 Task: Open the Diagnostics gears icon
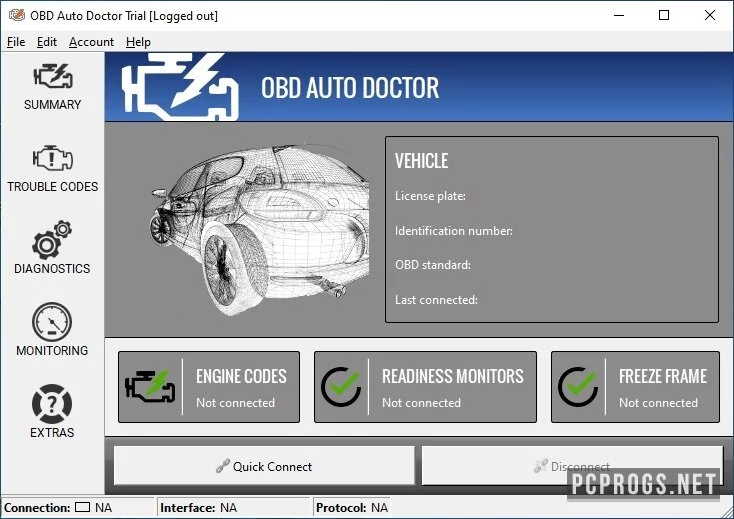coord(52,240)
